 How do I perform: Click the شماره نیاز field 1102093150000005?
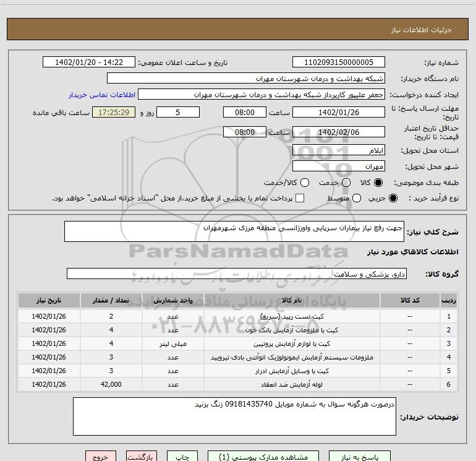[x=339, y=62]
